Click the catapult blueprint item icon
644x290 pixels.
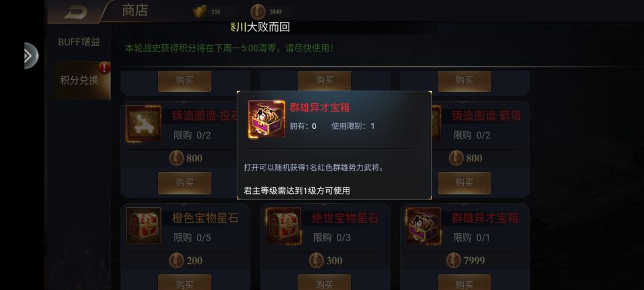pyautogui.click(x=143, y=124)
